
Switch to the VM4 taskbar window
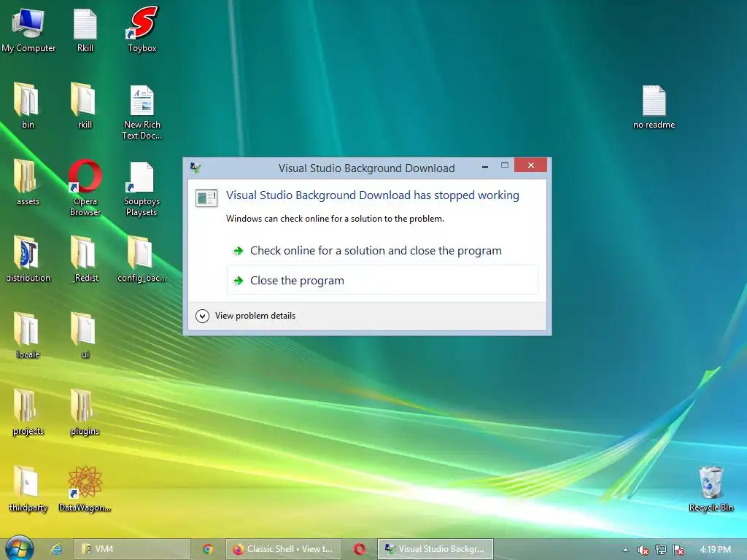(x=132, y=549)
